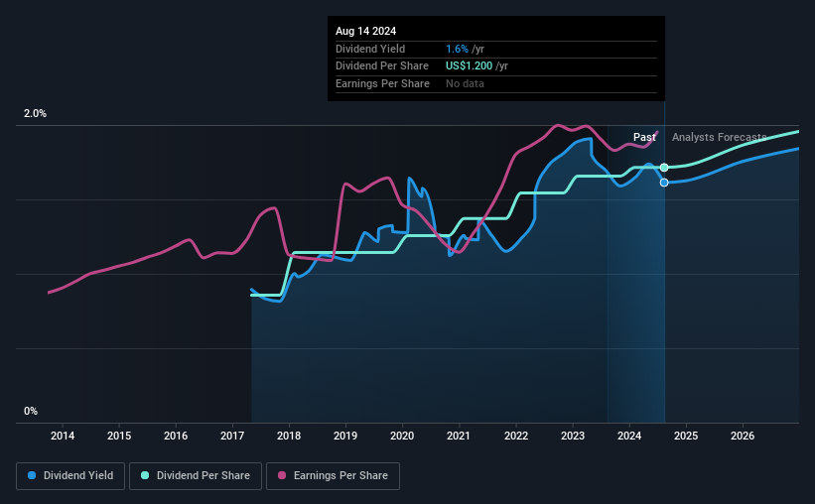Click the tooltip 'Dividend Yield' row label
815x504 pixels.
[x=370, y=49]
